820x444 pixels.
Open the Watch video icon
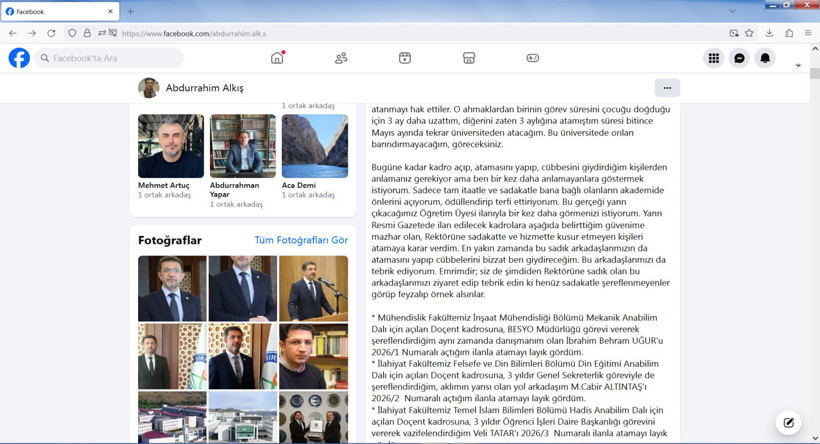405,58
